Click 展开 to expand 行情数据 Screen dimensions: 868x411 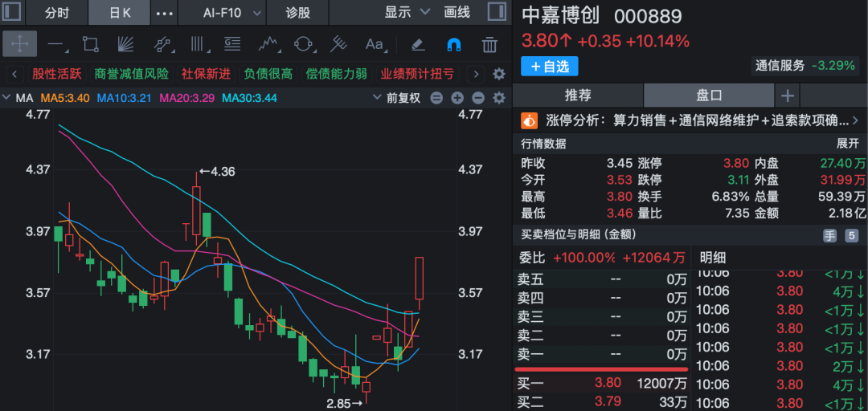[848, 144]
